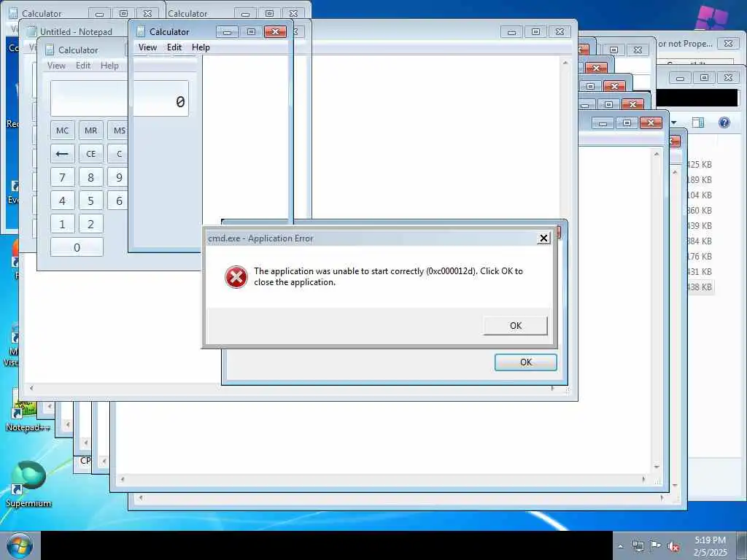The image size is (747, 560).
Task: Click Notepad's horizontal scrollbar right arrow
Action: (553, 389)
